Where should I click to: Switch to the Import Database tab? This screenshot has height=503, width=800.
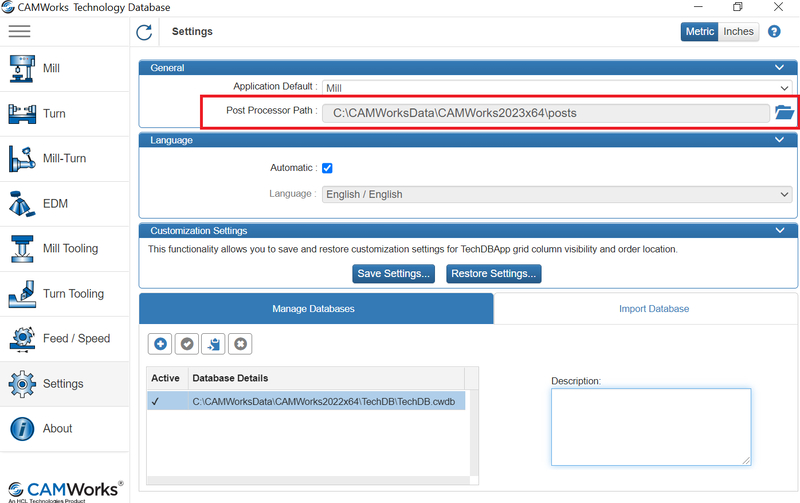(653, 309)
